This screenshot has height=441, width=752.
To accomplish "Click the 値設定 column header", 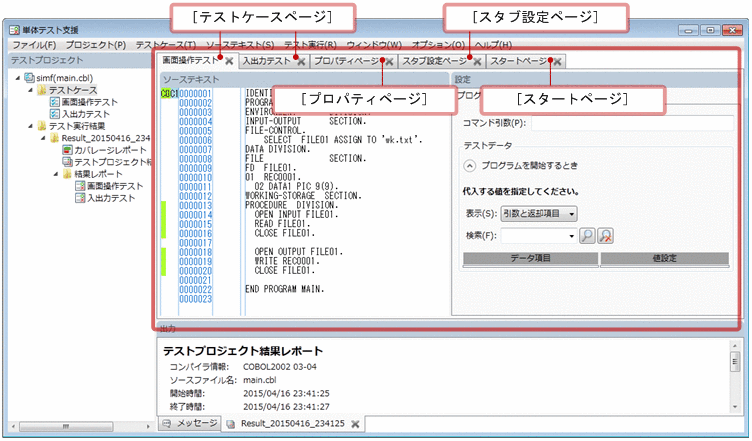I will [x=665, y=258].
